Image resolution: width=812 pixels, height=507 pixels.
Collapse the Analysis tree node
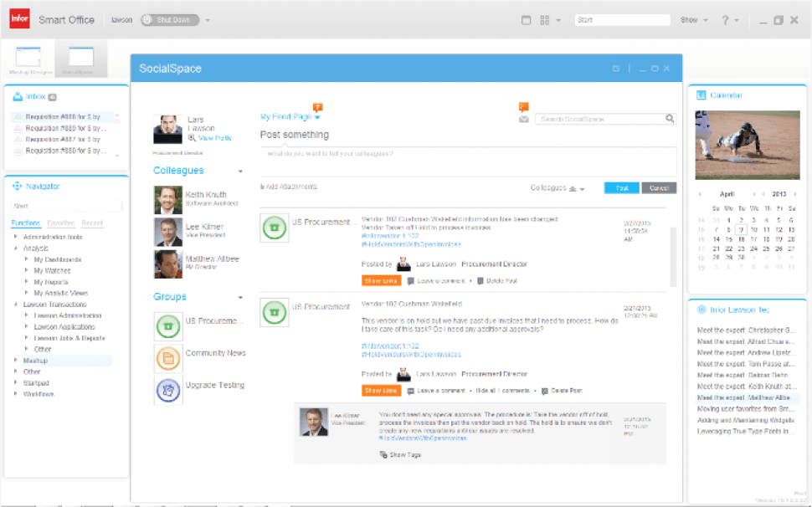(16, 248)
